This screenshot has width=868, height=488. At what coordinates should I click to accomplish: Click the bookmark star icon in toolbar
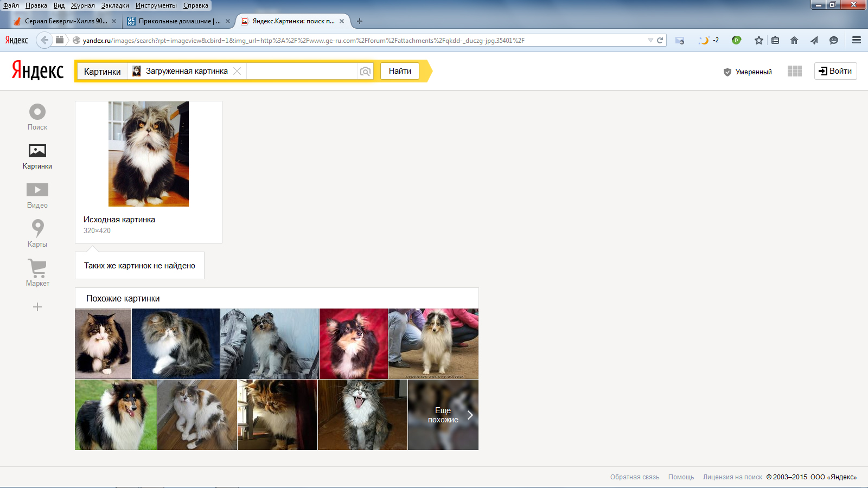click(x=758, y=40)
